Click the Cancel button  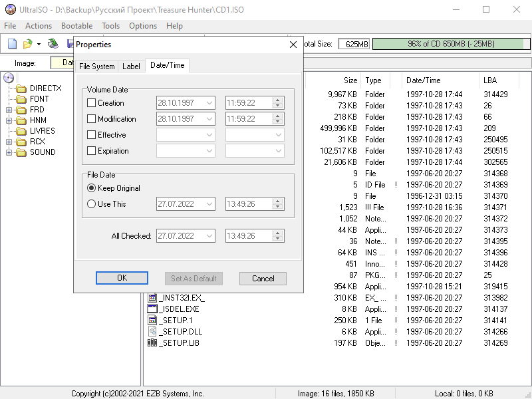pos(263,279)
